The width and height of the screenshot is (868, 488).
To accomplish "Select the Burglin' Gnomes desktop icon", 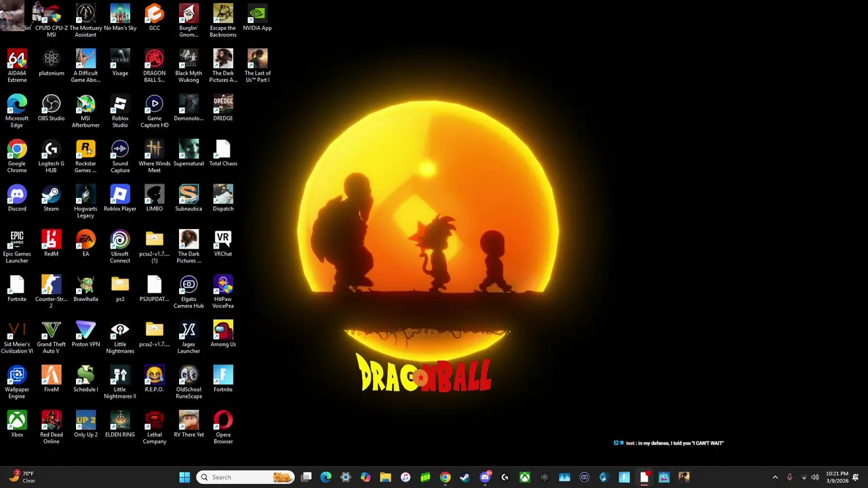I will click(x=189, y=20).
